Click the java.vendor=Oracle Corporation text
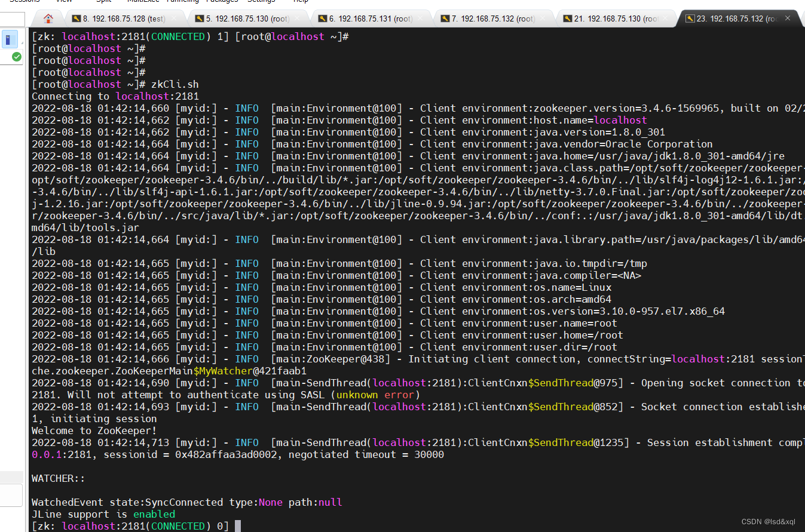The height and width of the screenshot is (532, 805). point(622,144)
